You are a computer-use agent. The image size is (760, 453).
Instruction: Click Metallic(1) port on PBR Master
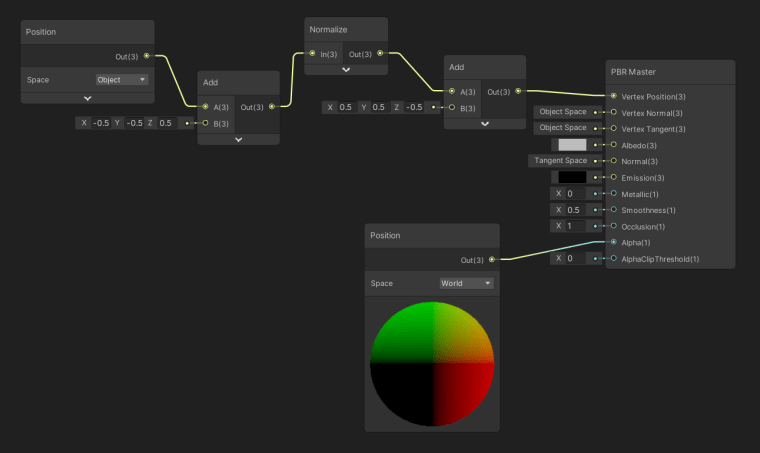[x=614, y=193]
